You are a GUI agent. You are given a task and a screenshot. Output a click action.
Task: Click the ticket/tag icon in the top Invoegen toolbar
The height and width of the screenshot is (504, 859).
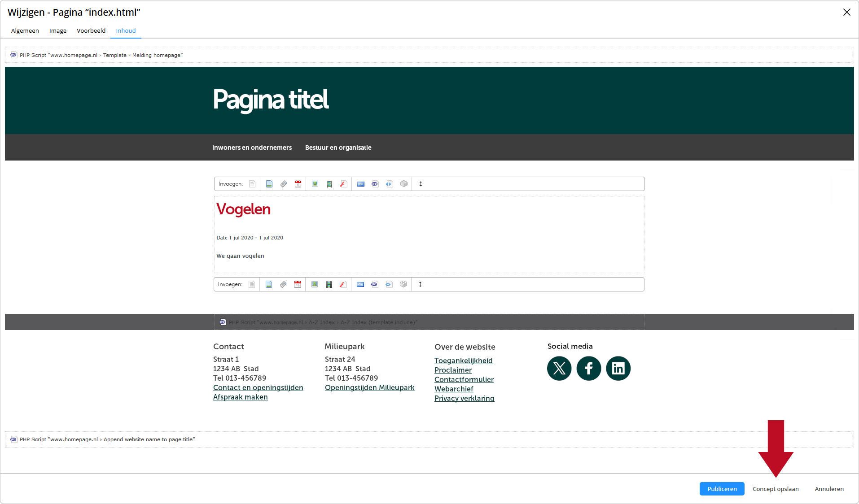click(x=284, y=184)
